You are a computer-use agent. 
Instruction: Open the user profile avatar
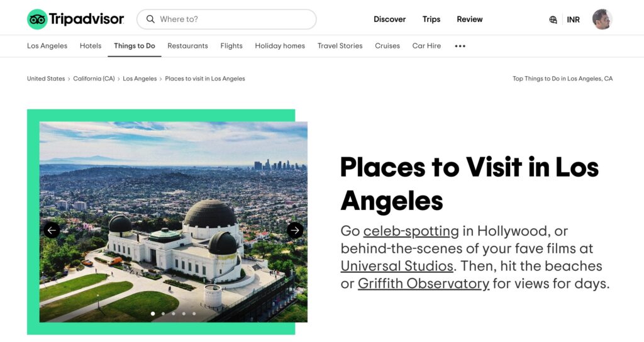(x=602, y=19)
